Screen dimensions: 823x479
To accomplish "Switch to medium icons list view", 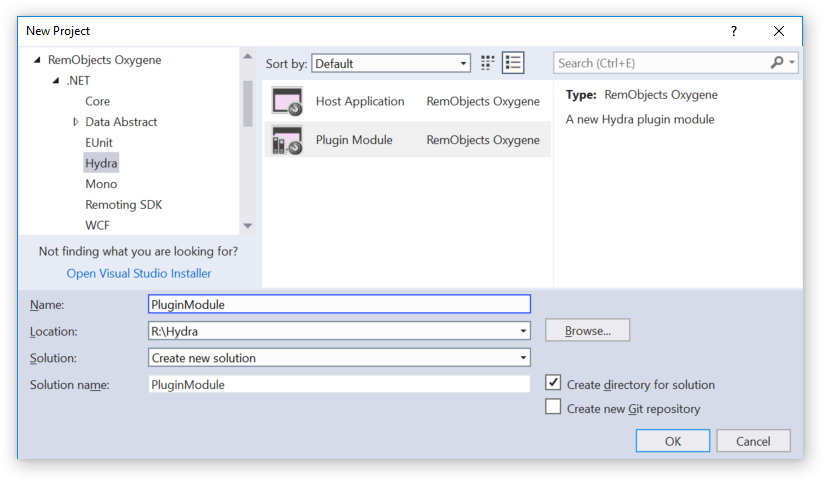I will [513, 63].
